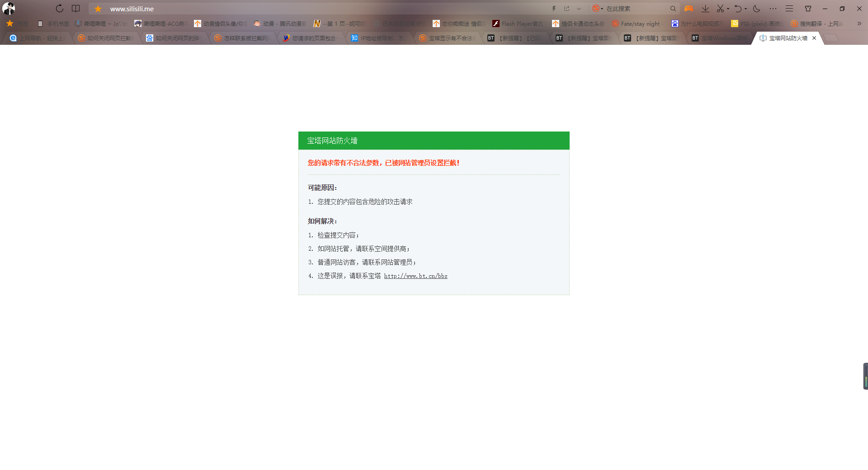Close the 宝塔网站防火墙 tab

pyautogui.click(x=814, y=38)
